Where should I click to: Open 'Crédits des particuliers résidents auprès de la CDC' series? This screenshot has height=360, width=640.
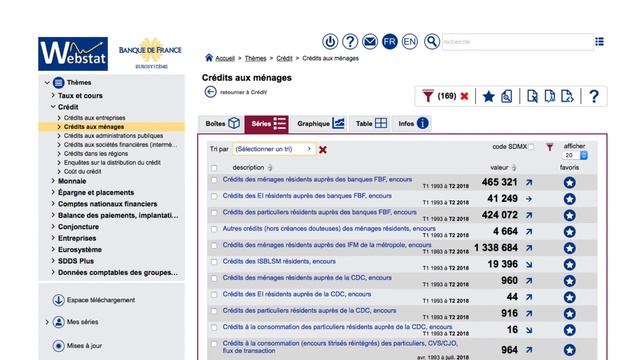309,311
